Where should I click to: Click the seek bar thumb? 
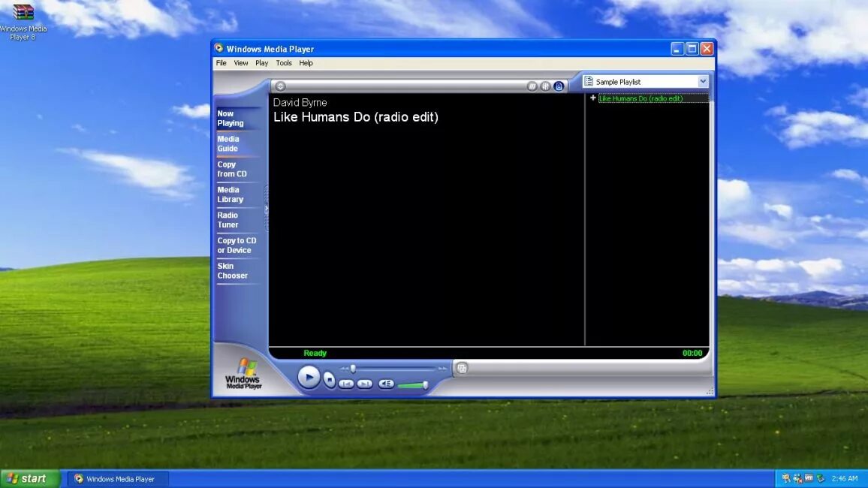click(353, 369)
